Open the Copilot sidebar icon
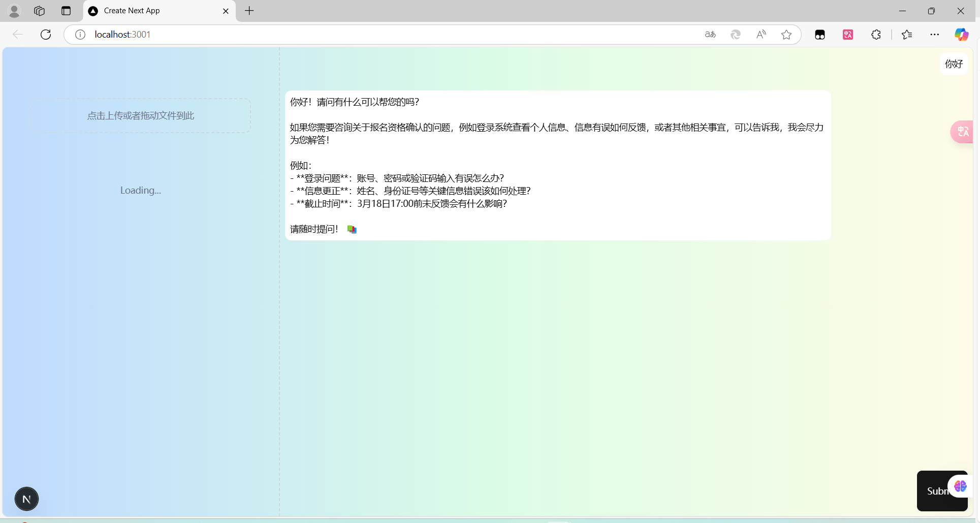Image resolution: width=980 pixels, height=523 pixels. click(961, 35)
